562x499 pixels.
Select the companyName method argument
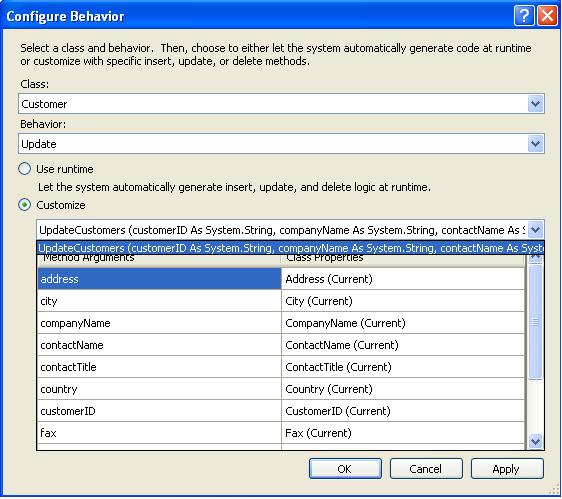point(159,323)
